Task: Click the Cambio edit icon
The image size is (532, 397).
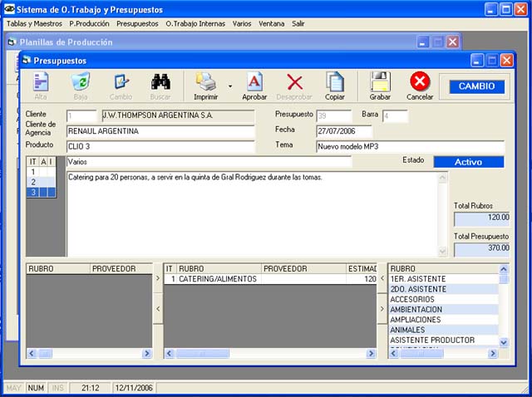Action: (x=121, y=82)
